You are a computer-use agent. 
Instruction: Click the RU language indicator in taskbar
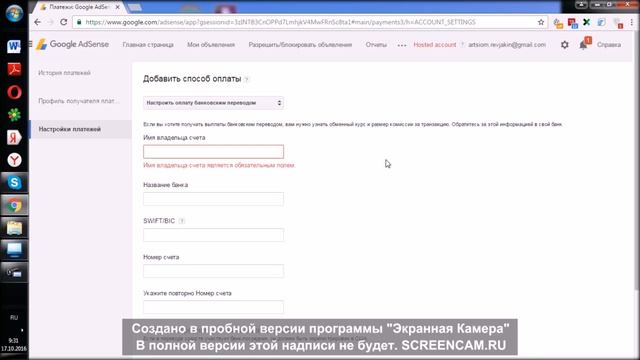tap(14, 318)
